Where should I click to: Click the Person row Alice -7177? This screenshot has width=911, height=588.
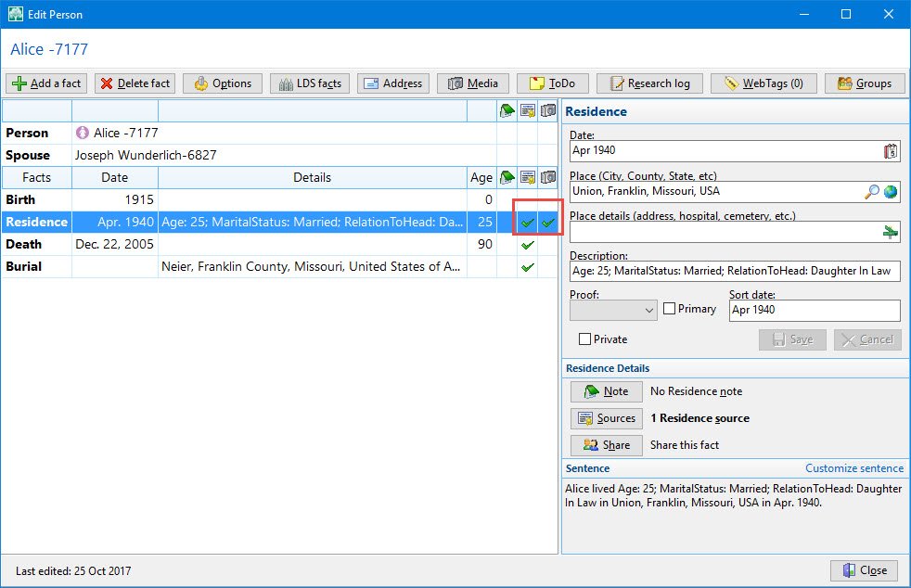pos(279,133)
